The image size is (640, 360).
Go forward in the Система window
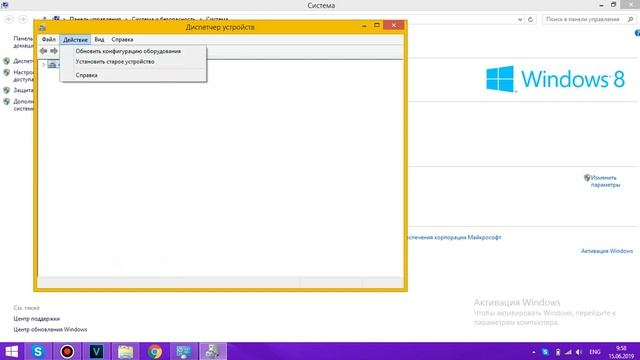(23, 19)
